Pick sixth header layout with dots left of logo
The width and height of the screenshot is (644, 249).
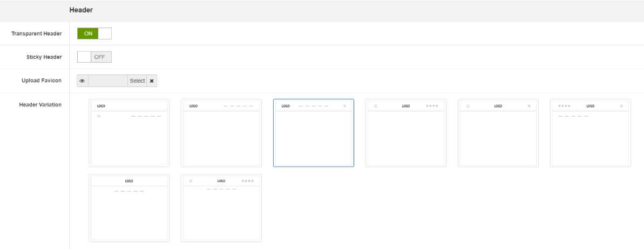(x=591, y=133)
